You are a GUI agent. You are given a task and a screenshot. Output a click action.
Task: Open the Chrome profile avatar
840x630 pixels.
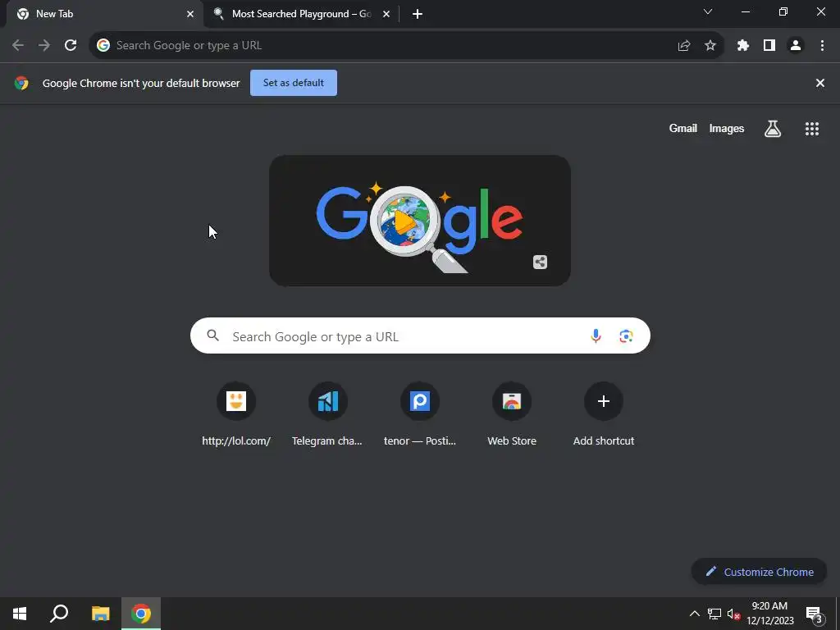(x=796, y=46)
